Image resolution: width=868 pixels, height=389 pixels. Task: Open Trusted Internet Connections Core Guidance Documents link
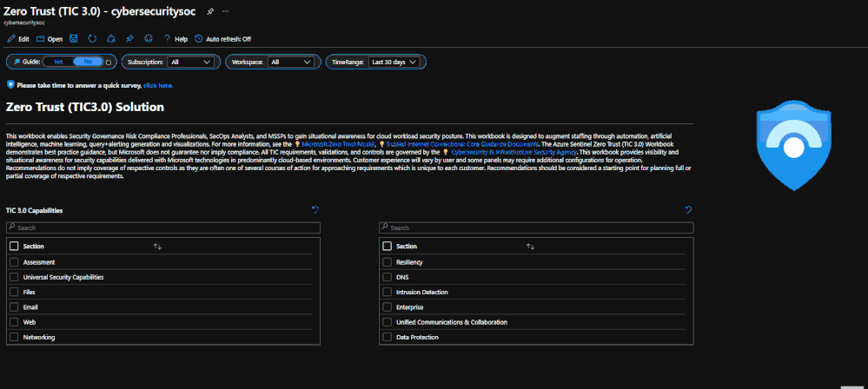coord(462,144)
